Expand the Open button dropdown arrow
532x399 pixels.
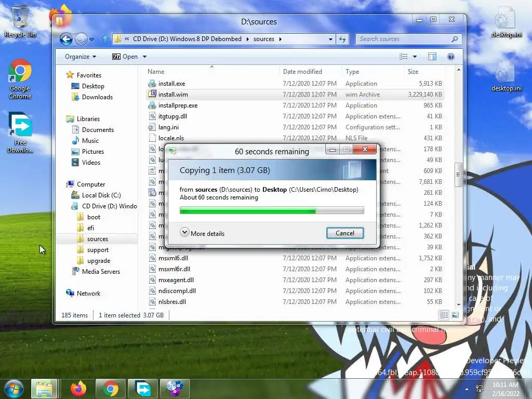[144, 57]
